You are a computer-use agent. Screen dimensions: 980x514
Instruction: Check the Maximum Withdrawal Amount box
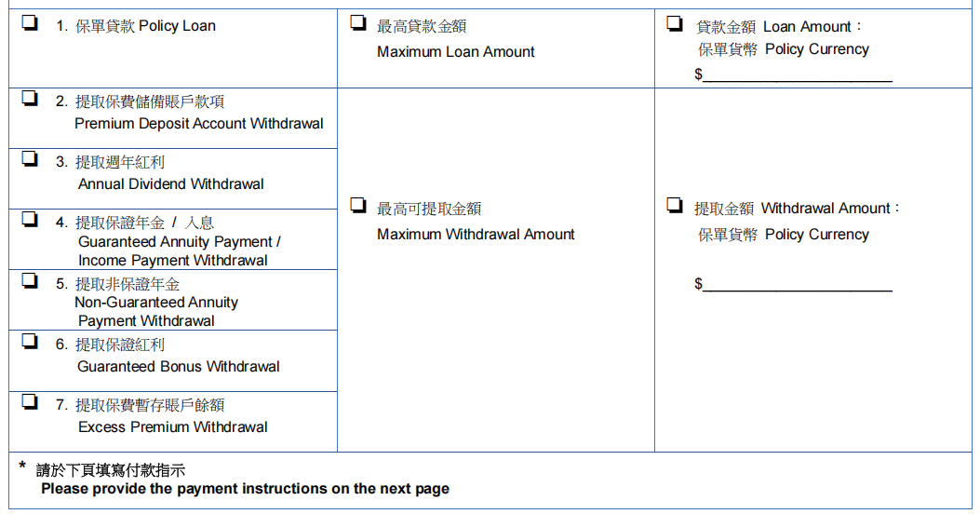tap(357, 206)
